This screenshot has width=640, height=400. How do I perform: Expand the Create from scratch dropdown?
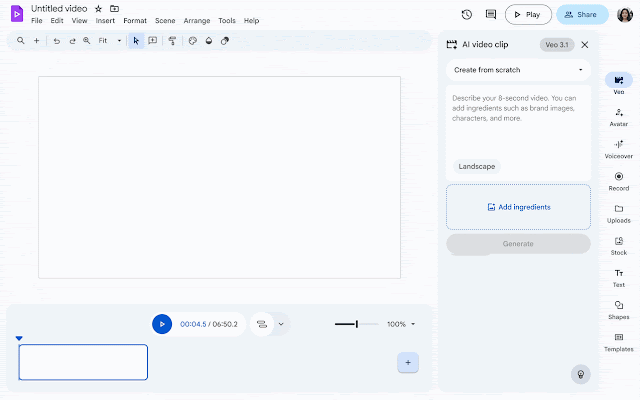(x=518, y=70)
